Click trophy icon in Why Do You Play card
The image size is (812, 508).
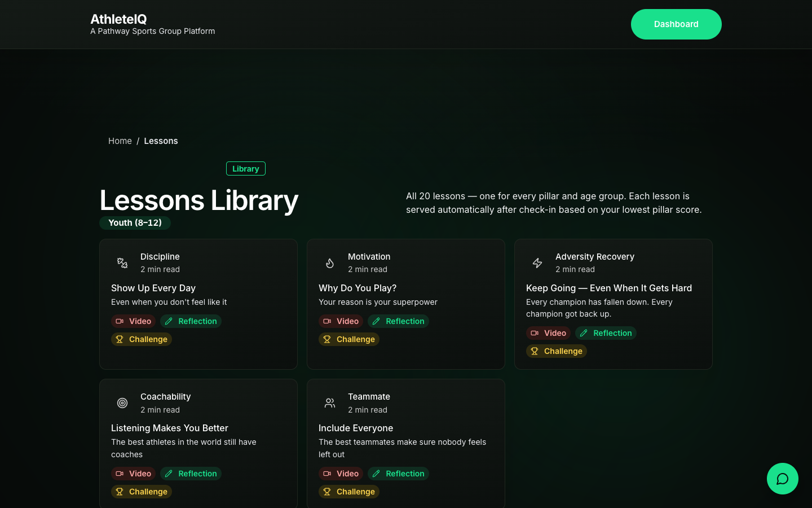pos(327,339)
